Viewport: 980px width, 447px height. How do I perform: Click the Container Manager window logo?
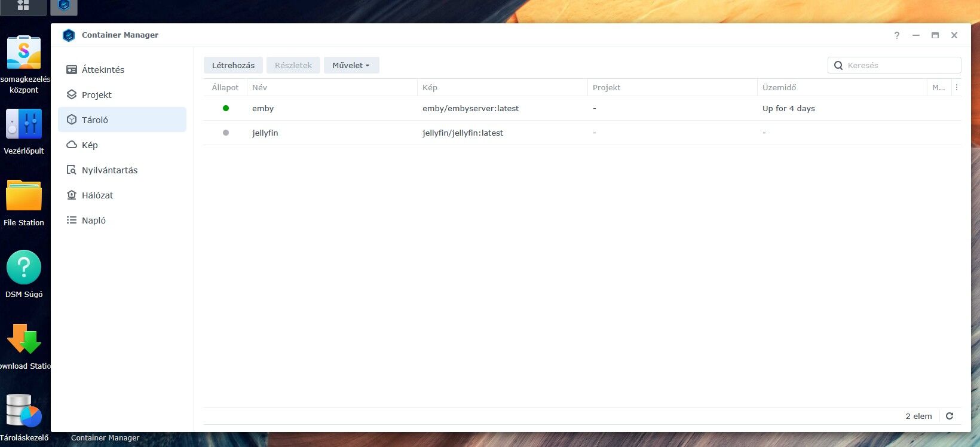[69, 35]
